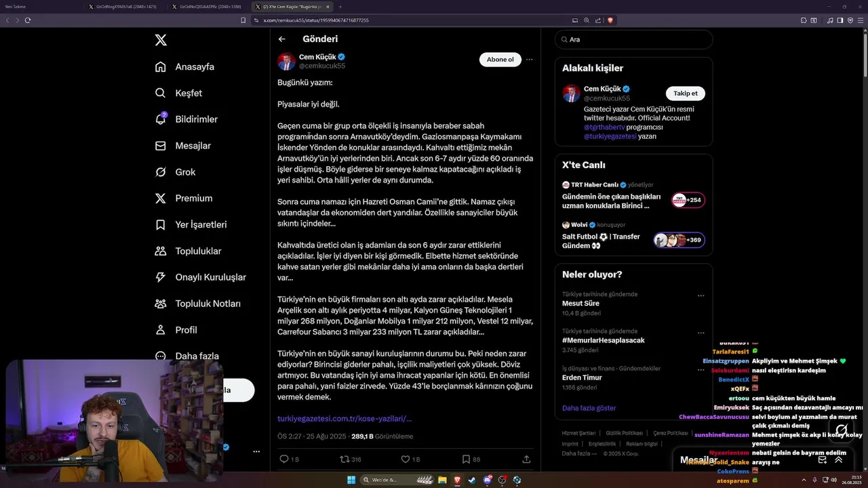The height and width of the screenshot is (488, 868).
Task: Open the three-dot menu on Cem Küçük's post
Action: (x=530, y=60)
